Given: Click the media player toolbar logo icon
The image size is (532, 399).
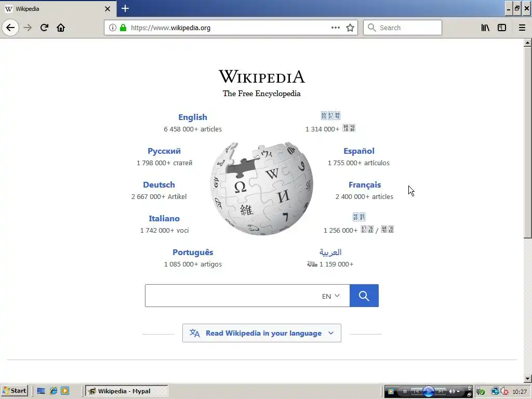Looking at the screenshot, I should 391,392.
